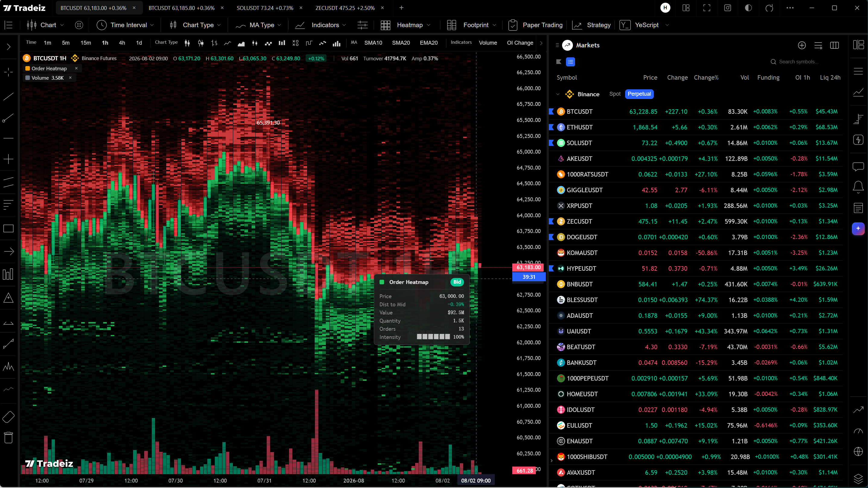This screenshot has width=868, height=488.
Task: Open the Footprint dropdown
Action: (471, 25)
